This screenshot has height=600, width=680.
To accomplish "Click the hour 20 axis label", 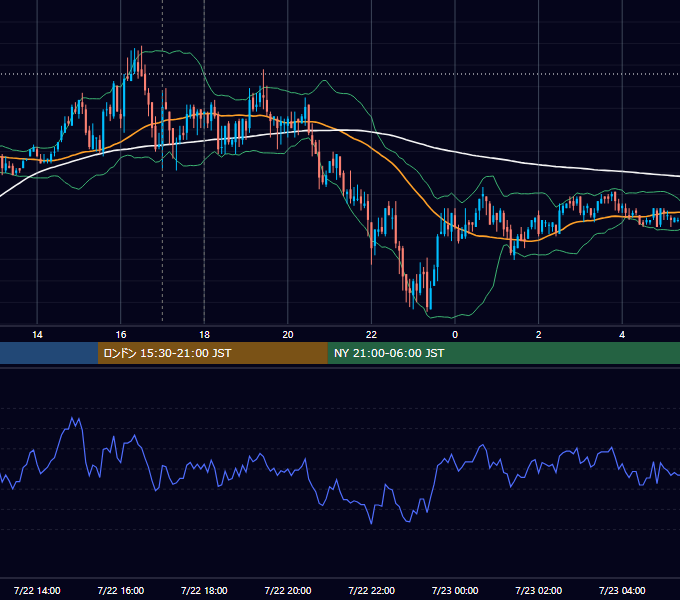I will (288, 335).
